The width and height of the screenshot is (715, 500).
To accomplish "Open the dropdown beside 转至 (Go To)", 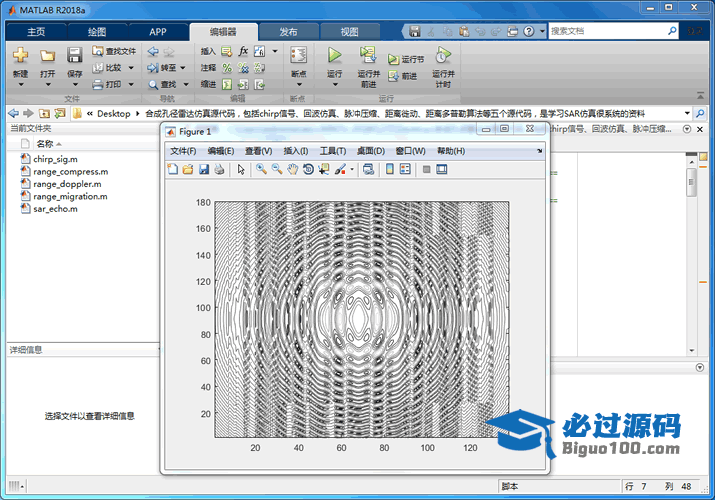I will click(x=183, y=68).
